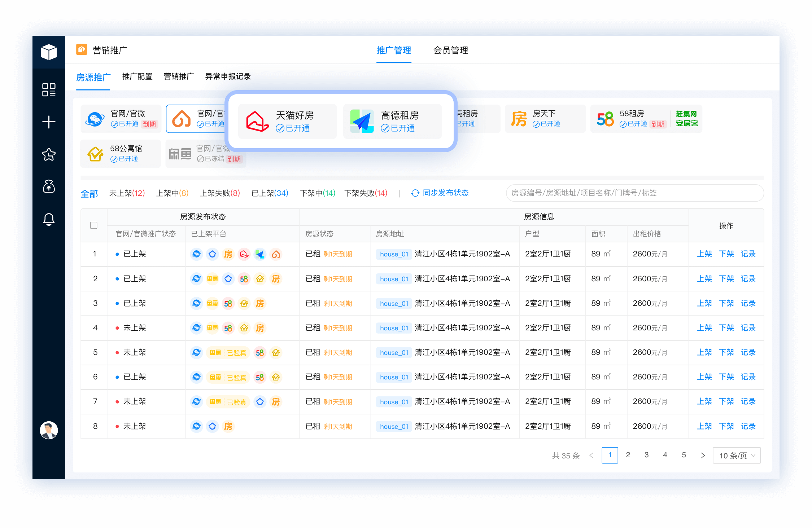Open the 推广配置 sub tab
This screenshot has height=528, width=812.
pos(137,76)
